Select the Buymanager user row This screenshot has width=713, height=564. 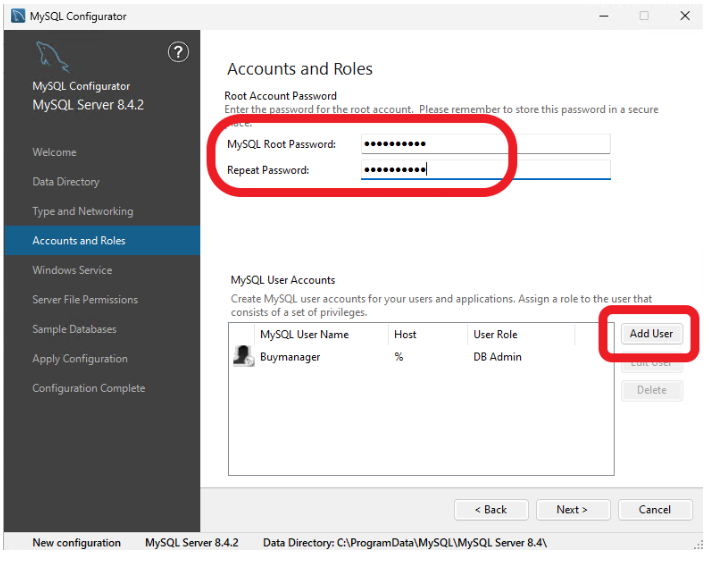(x=400, y=357)
